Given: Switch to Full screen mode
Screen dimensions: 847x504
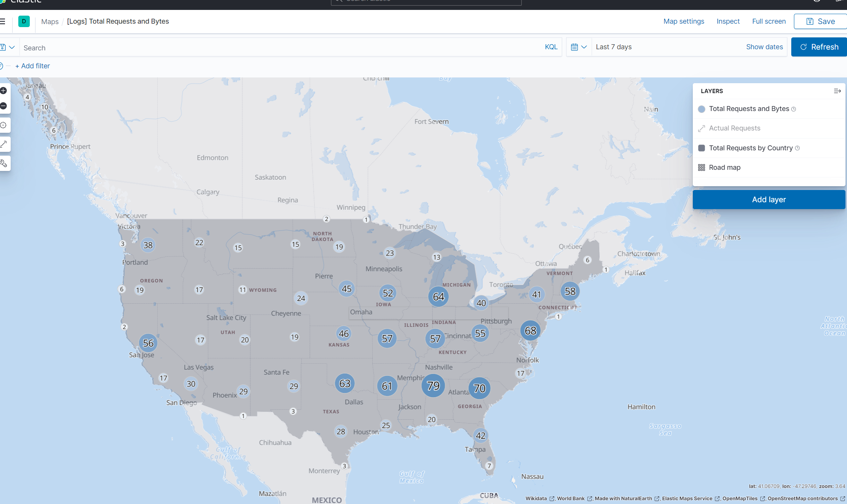Looking at the screenshot, I should pyautogui.click(x=769, y=21).
